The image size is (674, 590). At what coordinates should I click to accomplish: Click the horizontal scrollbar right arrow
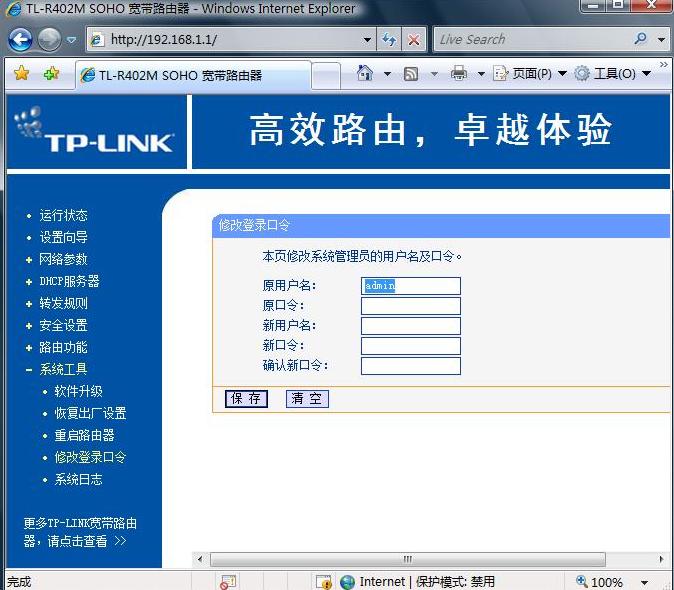click(662, 559)
